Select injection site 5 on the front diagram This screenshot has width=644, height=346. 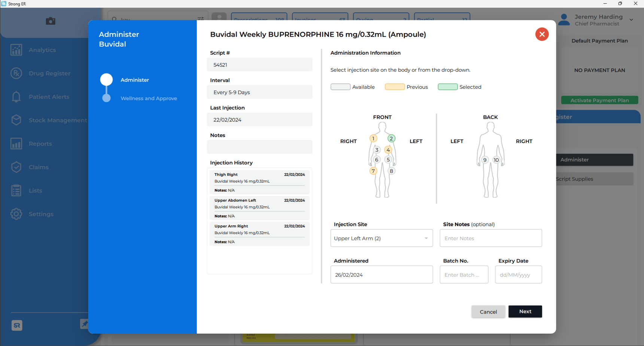(388, 160)
